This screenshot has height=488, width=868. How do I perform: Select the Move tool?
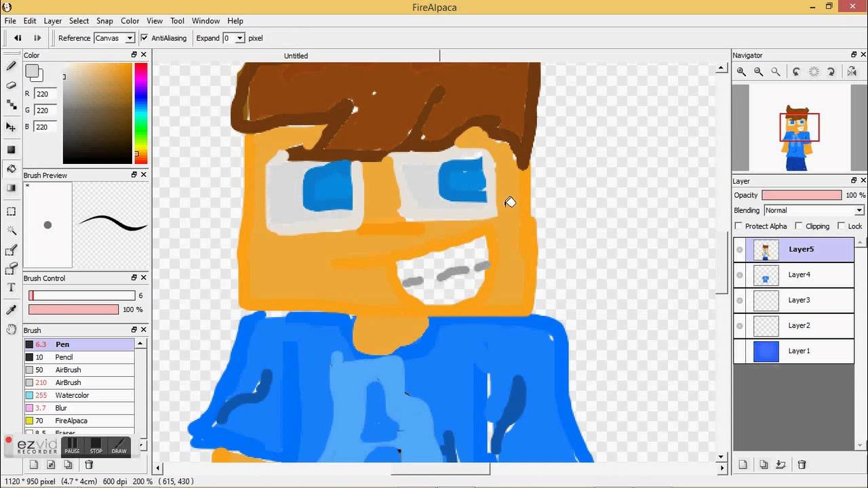coord(11,127)
